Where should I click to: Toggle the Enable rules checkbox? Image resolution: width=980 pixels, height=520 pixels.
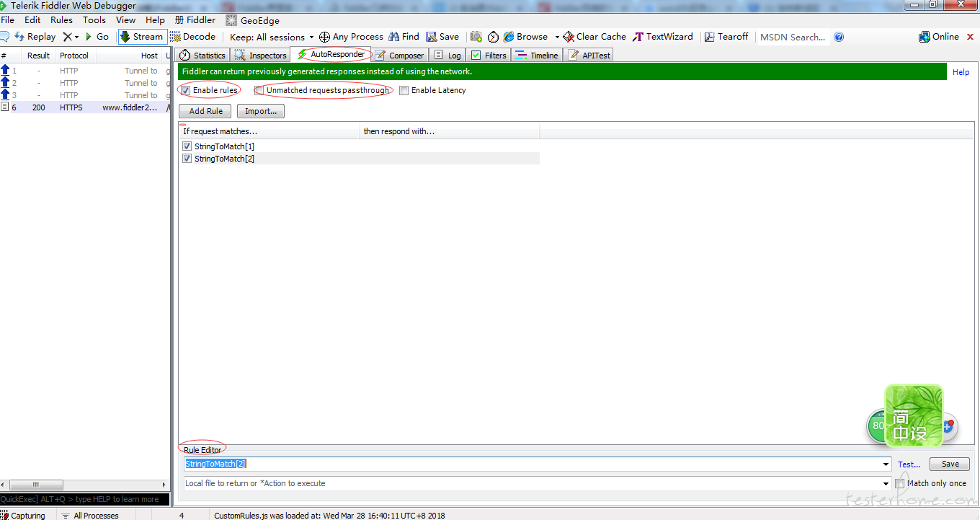[187, 90]
